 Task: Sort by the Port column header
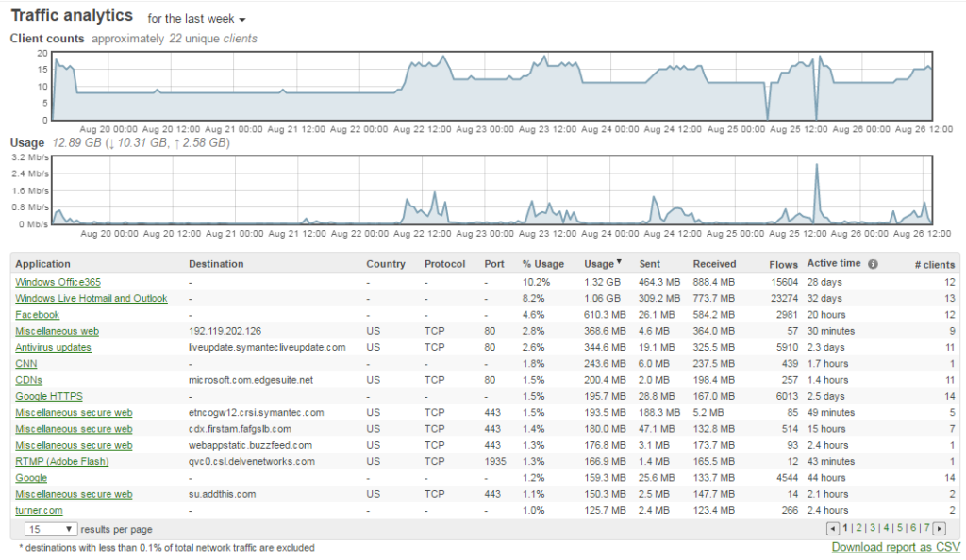494,264
